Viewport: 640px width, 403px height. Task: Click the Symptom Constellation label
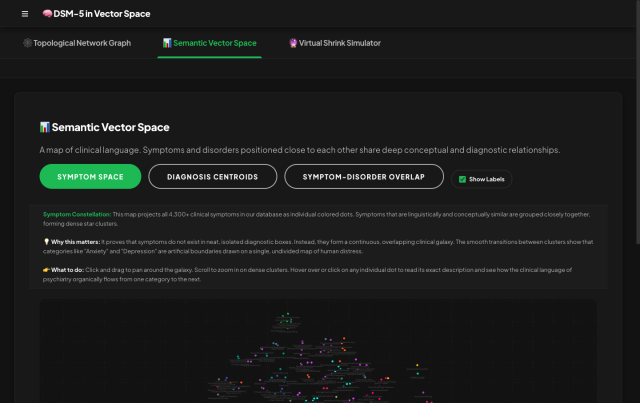click(x=77, y=214)
